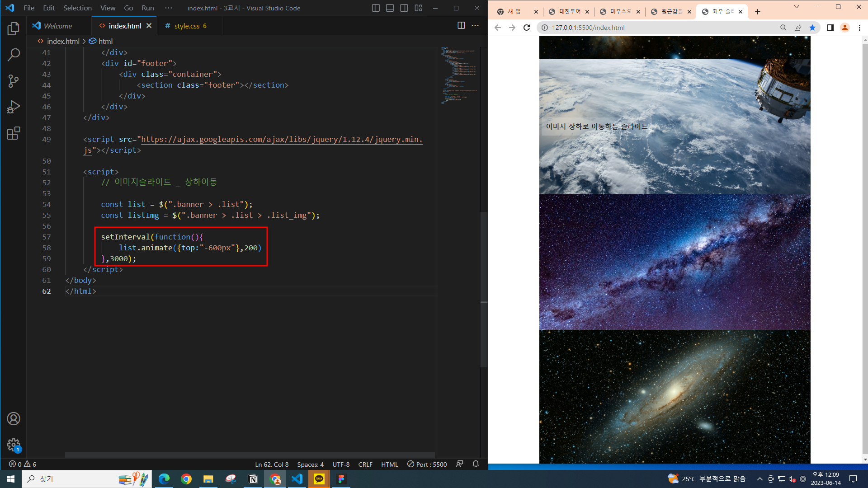Open the Extensions view
This screenshot has width=868, height=488.
click(14, 133)
